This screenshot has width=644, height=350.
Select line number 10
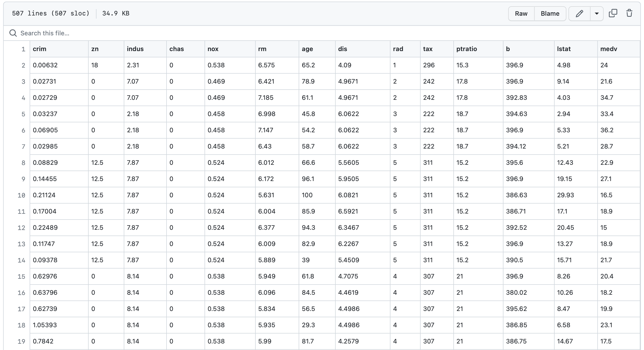pyautogui.click(x=22, y=195)
